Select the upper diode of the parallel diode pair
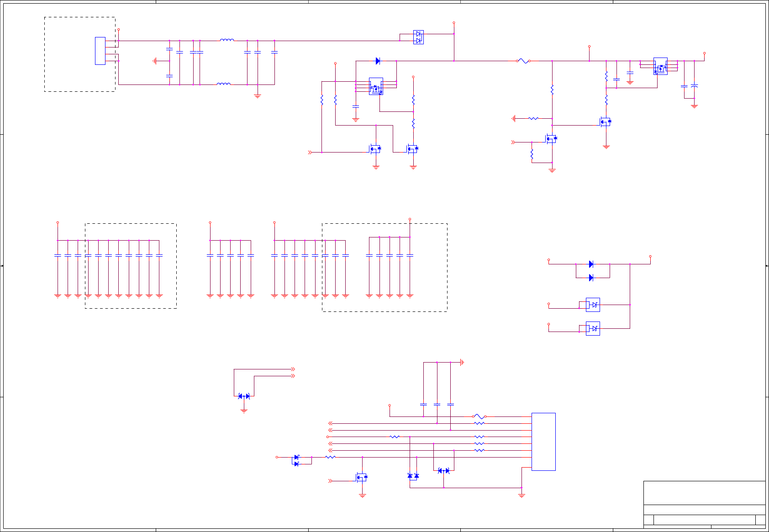This screenshot has width=769, height=532. click(591, 264)
